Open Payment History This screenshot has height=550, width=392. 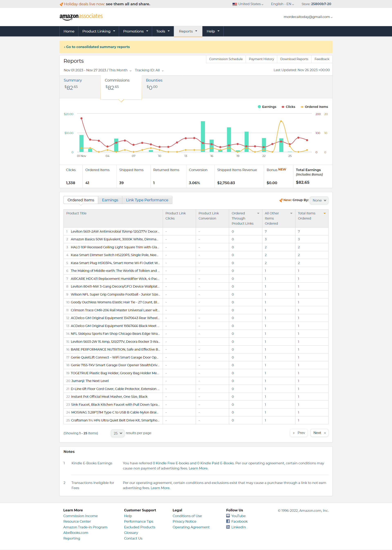(x=261, y=59)
